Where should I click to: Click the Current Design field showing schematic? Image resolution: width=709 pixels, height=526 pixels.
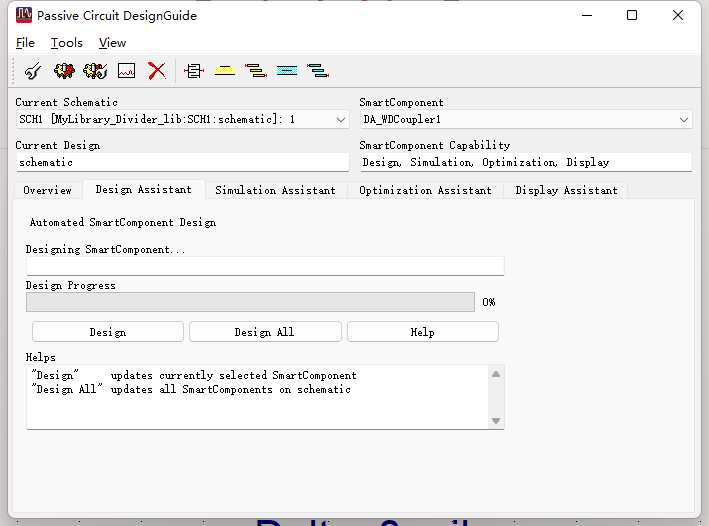click(183, 162)
